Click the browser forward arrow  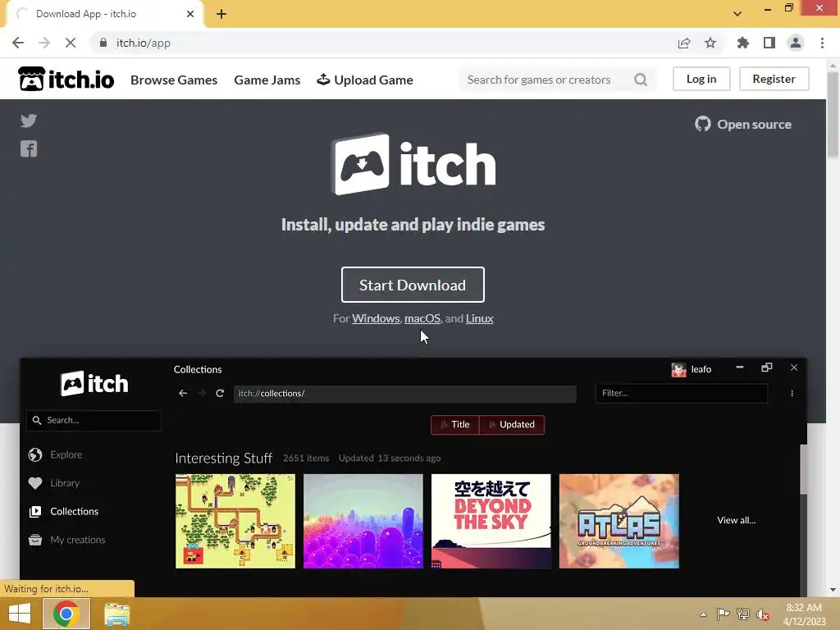[44, 43]
